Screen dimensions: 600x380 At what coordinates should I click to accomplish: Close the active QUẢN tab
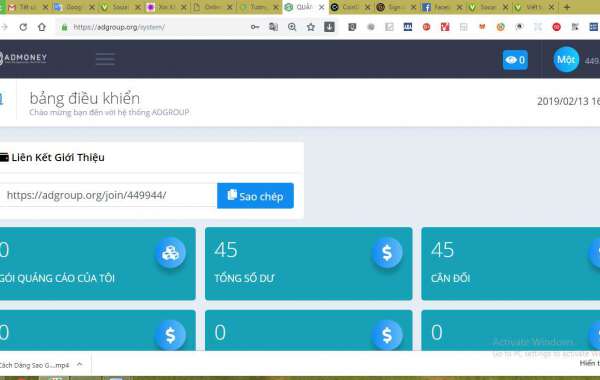tap(321, 7)
